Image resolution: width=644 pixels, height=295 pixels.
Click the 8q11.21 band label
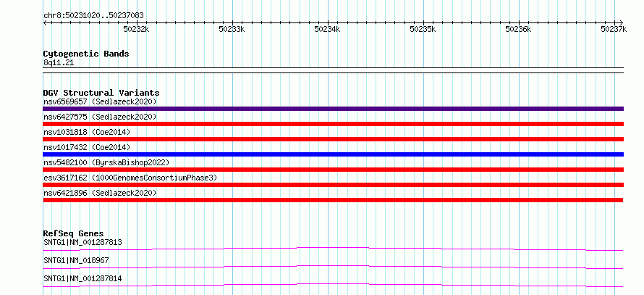[x=59, y=63]
